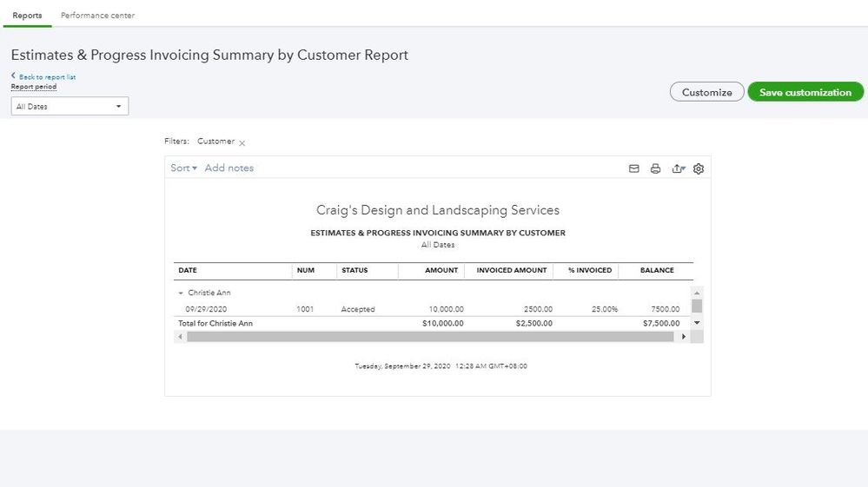Open the Sort dropdown
Image resolution: width=868 pixels, height=487 pixels.
pyautogui.click(x=184, y=168)
